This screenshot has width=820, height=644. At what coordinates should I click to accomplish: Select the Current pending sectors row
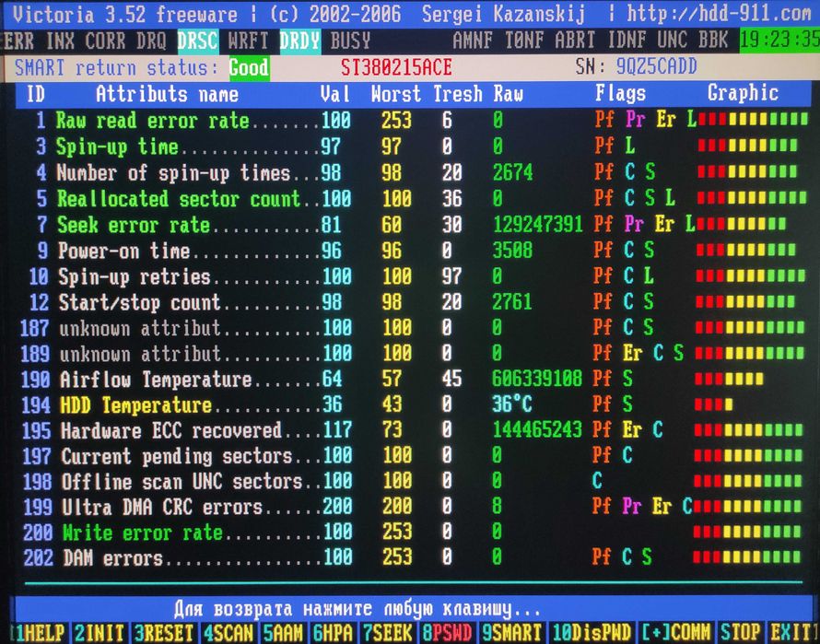413,455
